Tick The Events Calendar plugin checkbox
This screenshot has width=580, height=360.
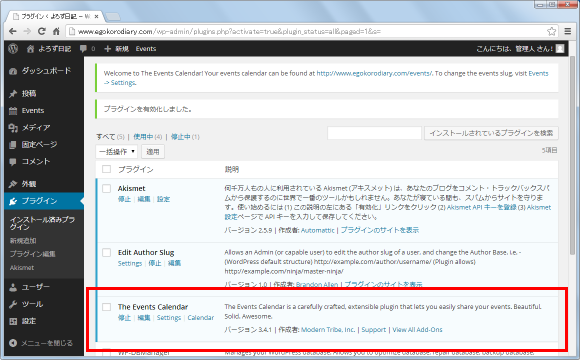tap(107, 307)
